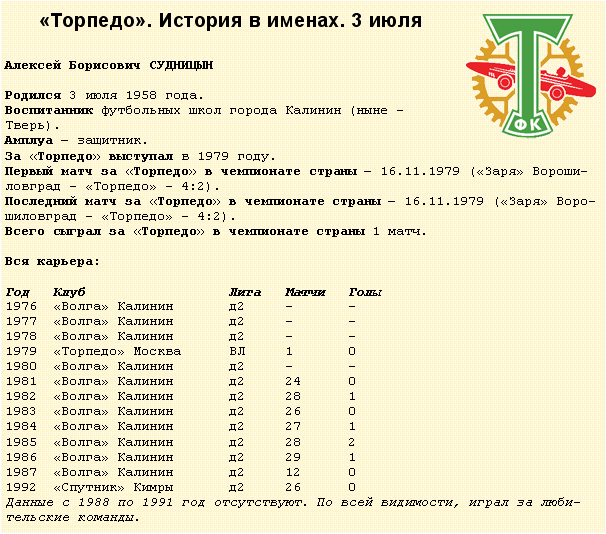
Task: Select year cell "1981"
Action: [21, 381]
